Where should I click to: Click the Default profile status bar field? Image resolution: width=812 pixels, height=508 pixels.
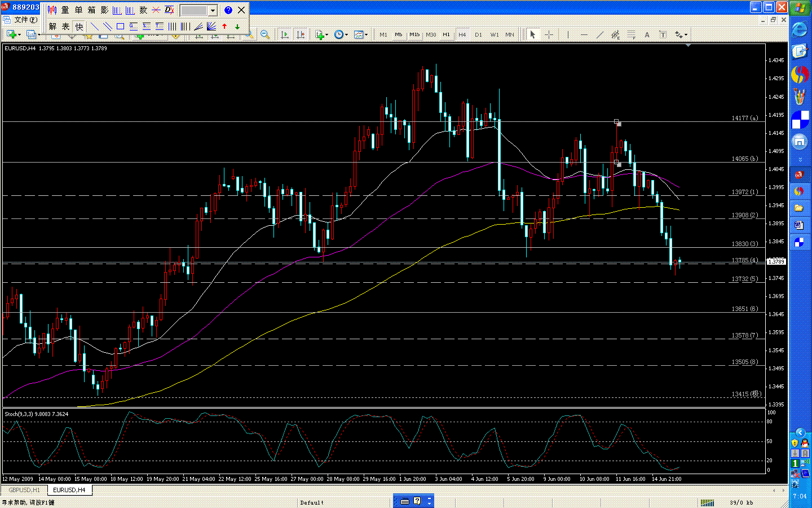pos(312,502)
